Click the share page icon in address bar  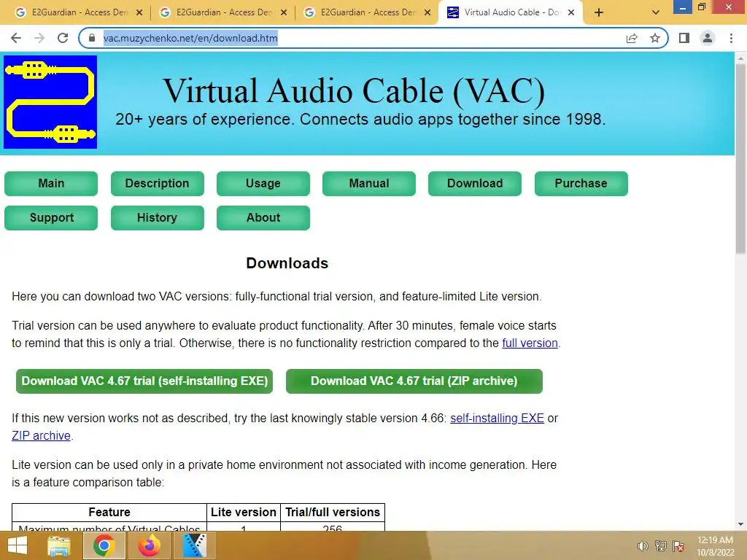click(x=632, y=38)
